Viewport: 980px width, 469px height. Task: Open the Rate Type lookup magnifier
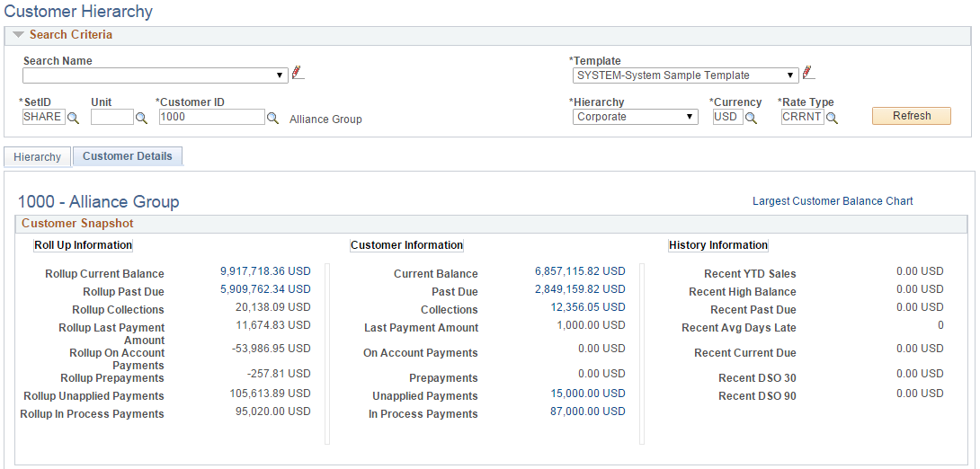coord(832,118)
